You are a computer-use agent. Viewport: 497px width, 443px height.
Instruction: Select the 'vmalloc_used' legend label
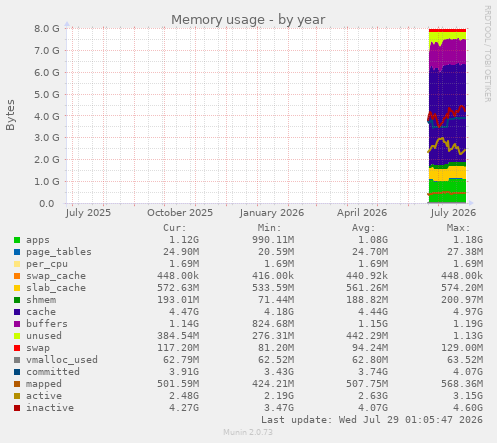click(62, 360)
